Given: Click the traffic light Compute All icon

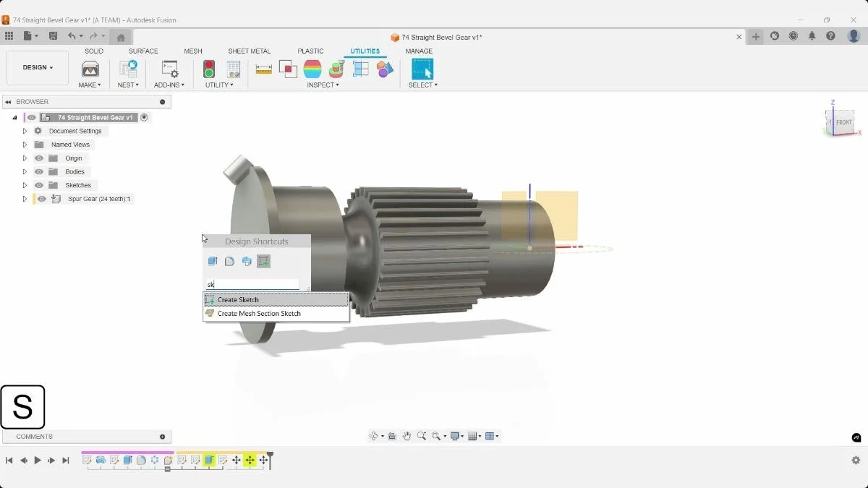Looking at the screenshot, I should [209, 69].
